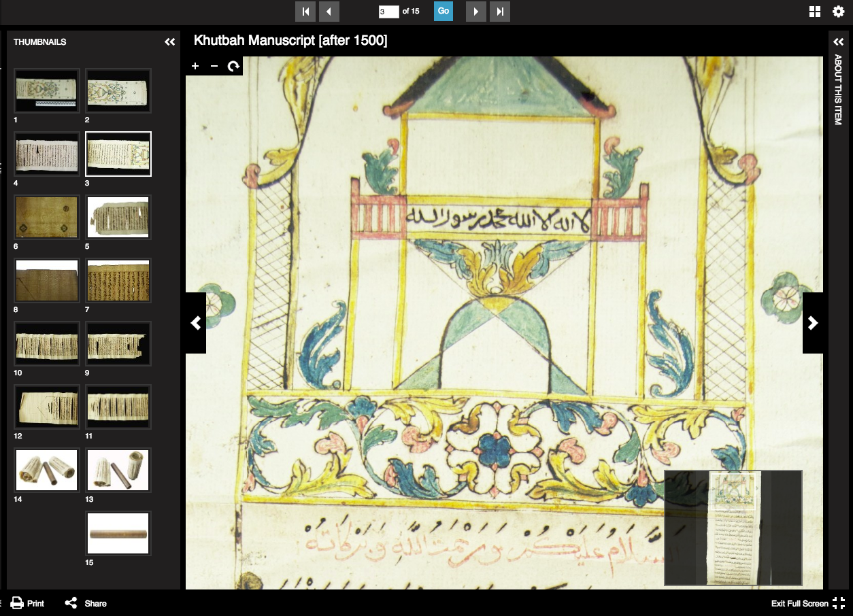Jump to the last page

(500, 12)
